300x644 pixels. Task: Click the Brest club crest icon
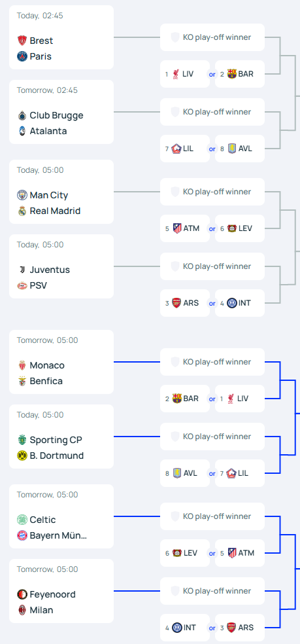click(22, 41)
